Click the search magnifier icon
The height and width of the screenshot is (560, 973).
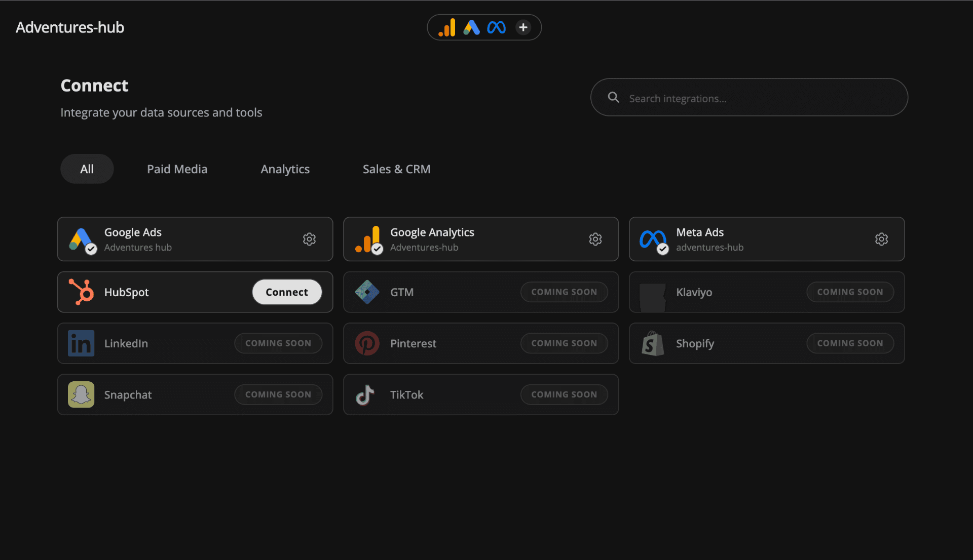pyautogui.click(x=613, y=97)
